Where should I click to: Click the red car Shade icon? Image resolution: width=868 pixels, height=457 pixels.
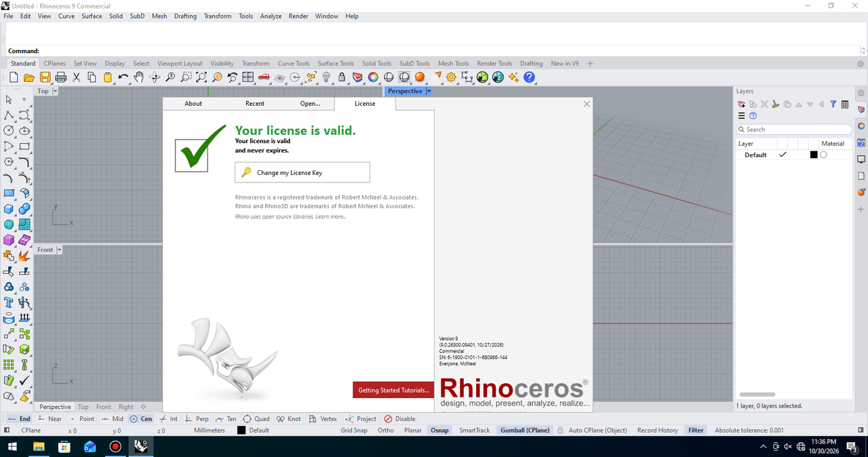coord(264,77)
